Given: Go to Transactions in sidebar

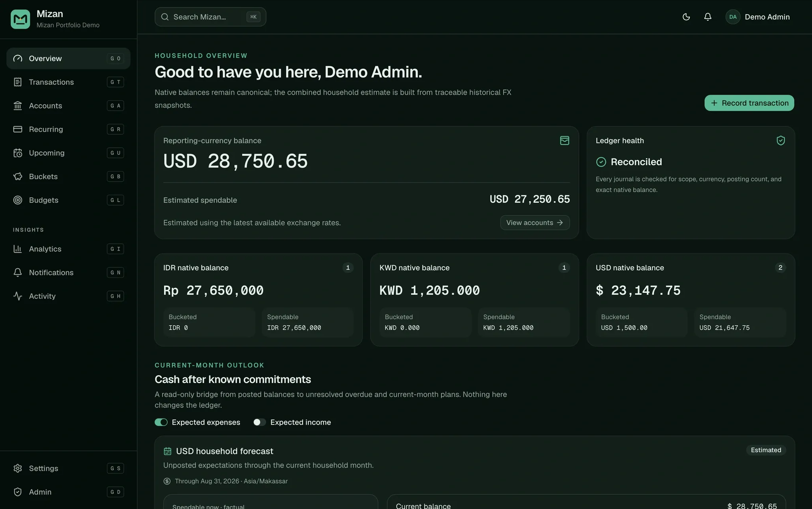Looking at the screenshot, I should pyautogui.click(x=68, y=82).
